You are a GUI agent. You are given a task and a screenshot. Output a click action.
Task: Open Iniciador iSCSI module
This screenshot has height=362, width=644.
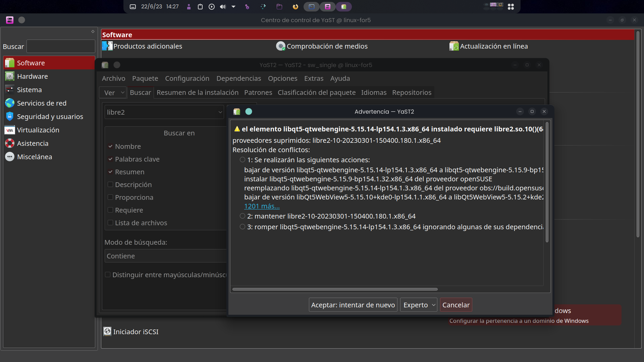coord(131,331)
